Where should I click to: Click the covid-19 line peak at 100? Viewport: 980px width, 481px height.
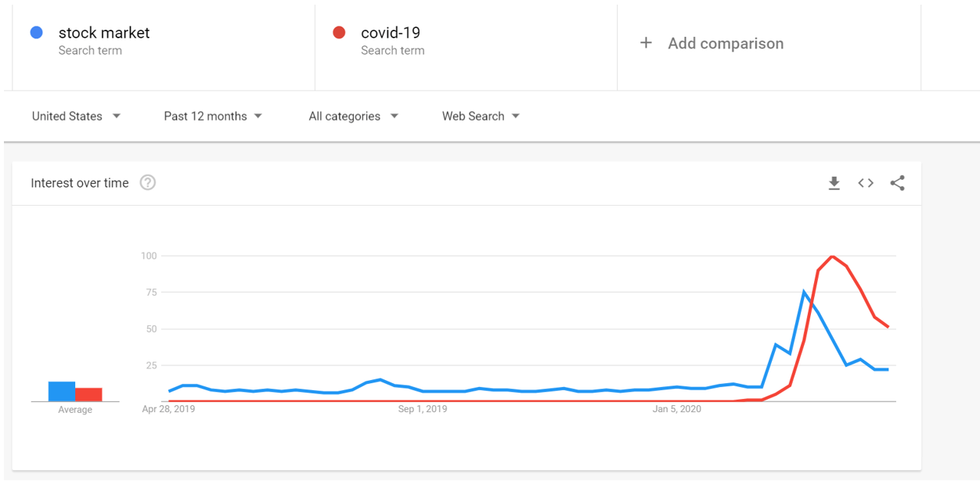tap(832, 257)
